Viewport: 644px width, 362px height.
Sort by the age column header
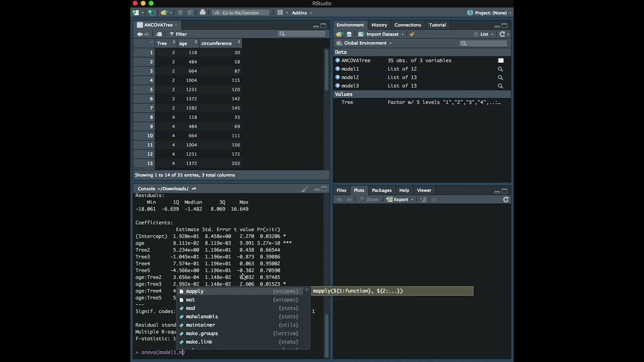pyautogui.click(x=187, y=43)
